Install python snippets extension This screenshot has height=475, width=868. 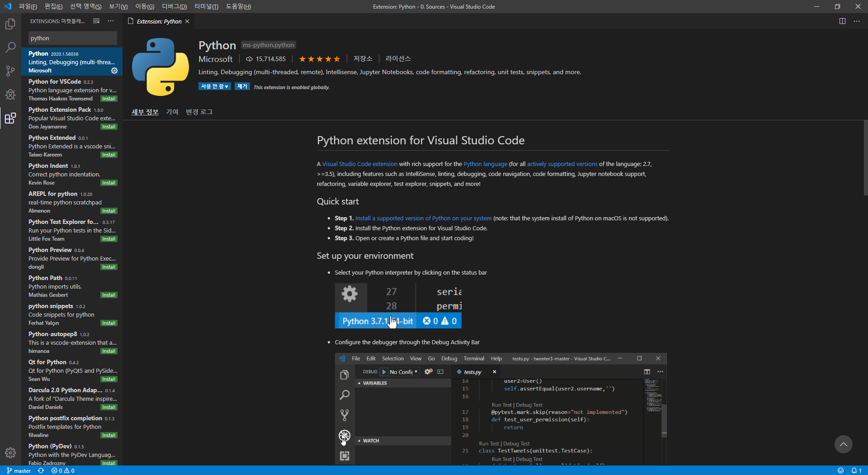pos(109,323)
